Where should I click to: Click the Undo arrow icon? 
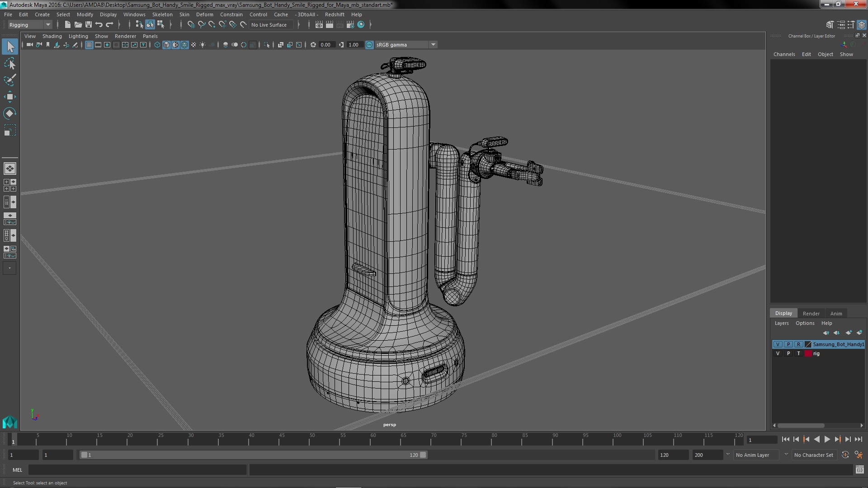pos(99,25)
